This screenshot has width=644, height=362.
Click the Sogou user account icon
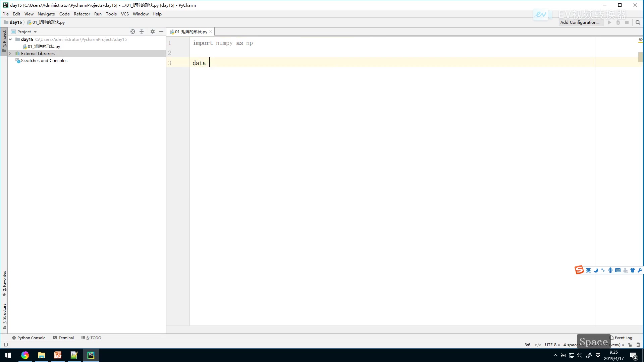point(625,270)
